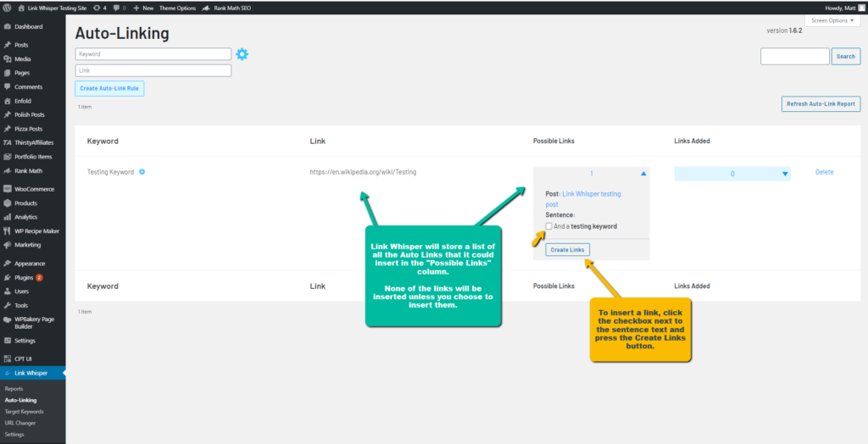Viewport: 868px width, 444px height.
Task: Click the top Link column header
Action: pos(318,142)
